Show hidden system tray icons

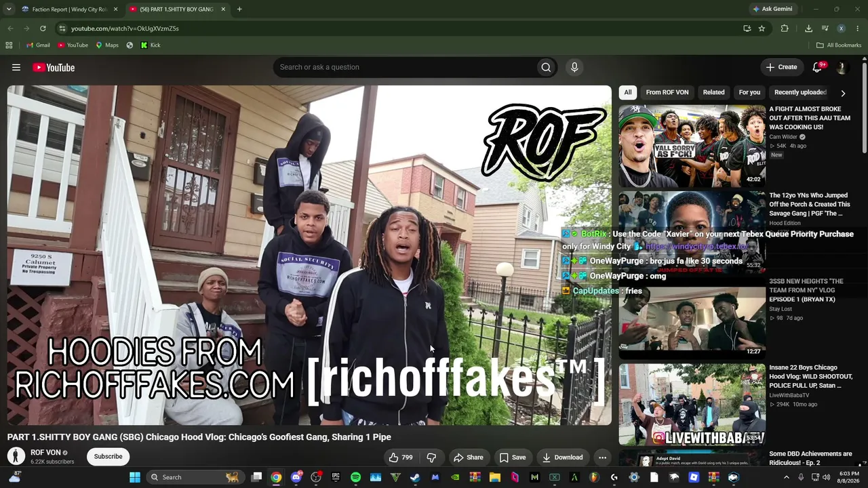787,477
